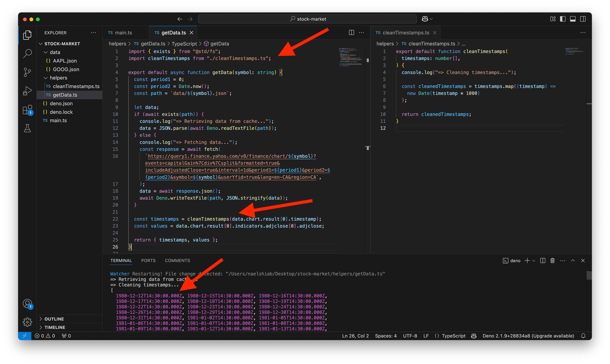Open Source Control view

click(27, 72)
